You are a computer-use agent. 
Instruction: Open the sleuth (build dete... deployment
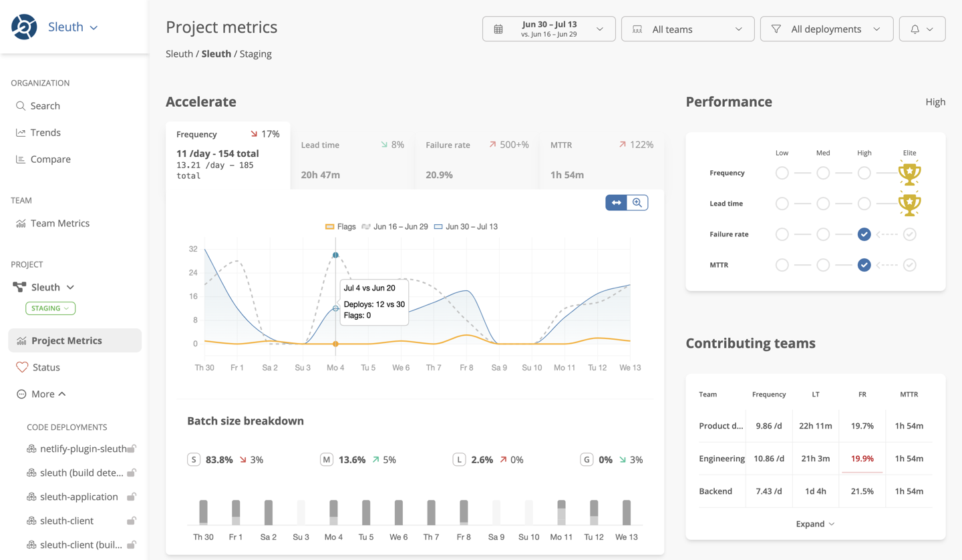click(82, 473)
